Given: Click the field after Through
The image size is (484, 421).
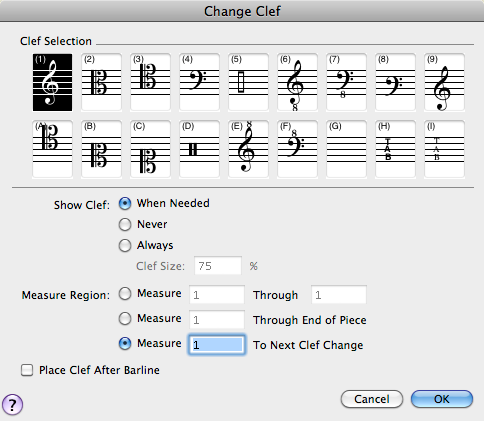Looking at the screenshot, I should (x=339, y=295).
